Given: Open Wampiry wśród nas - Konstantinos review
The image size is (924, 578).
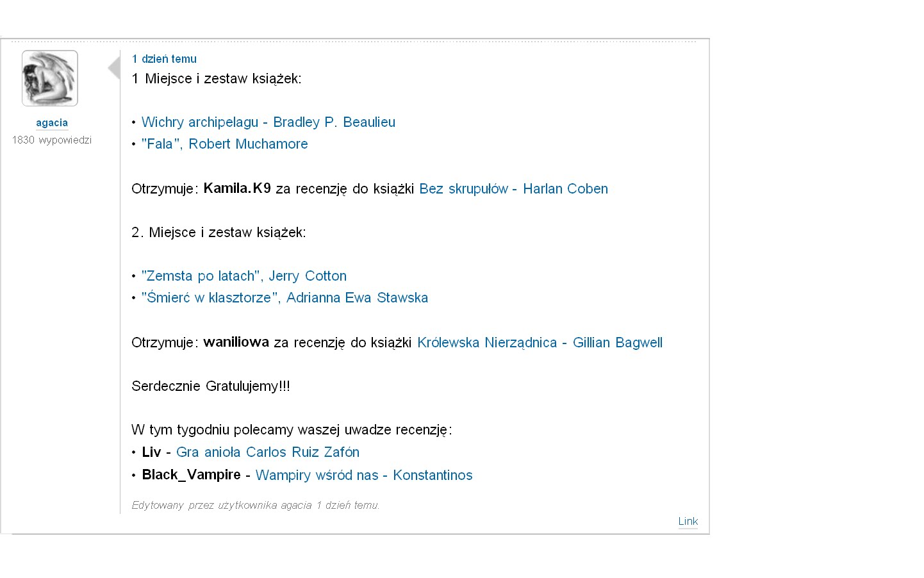Looking at the screenshot, I should coord(363,475).
